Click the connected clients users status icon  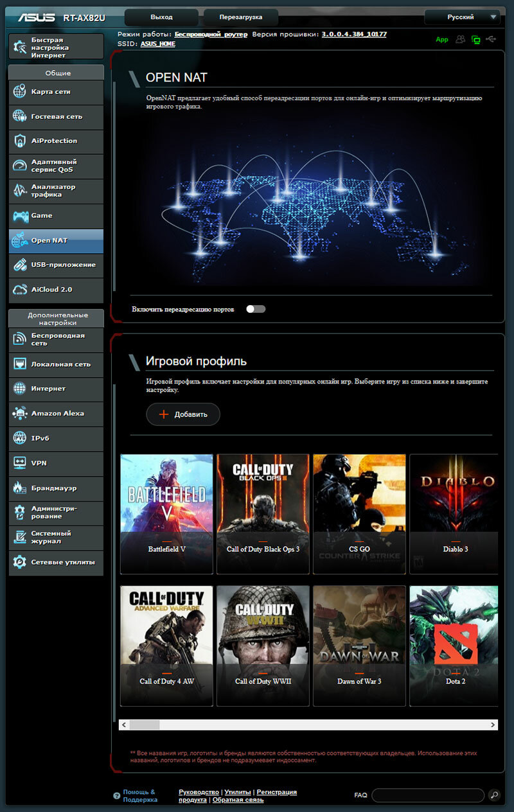point(461,40)
